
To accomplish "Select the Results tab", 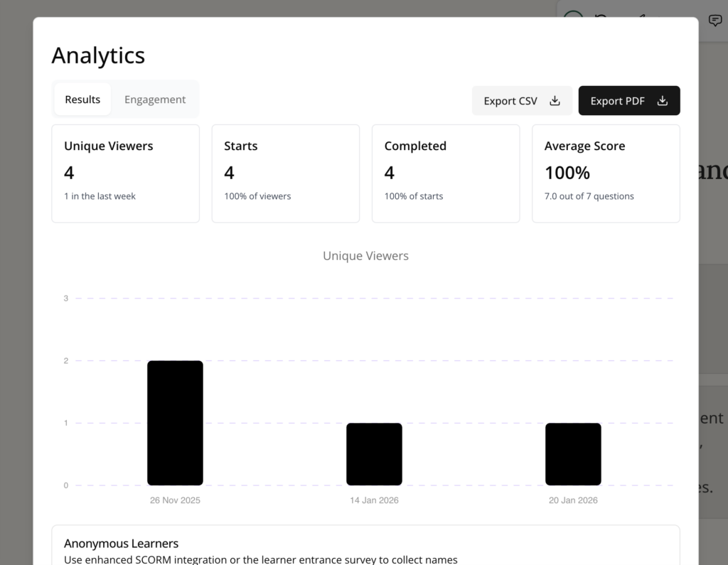I will tap(82, 99).
